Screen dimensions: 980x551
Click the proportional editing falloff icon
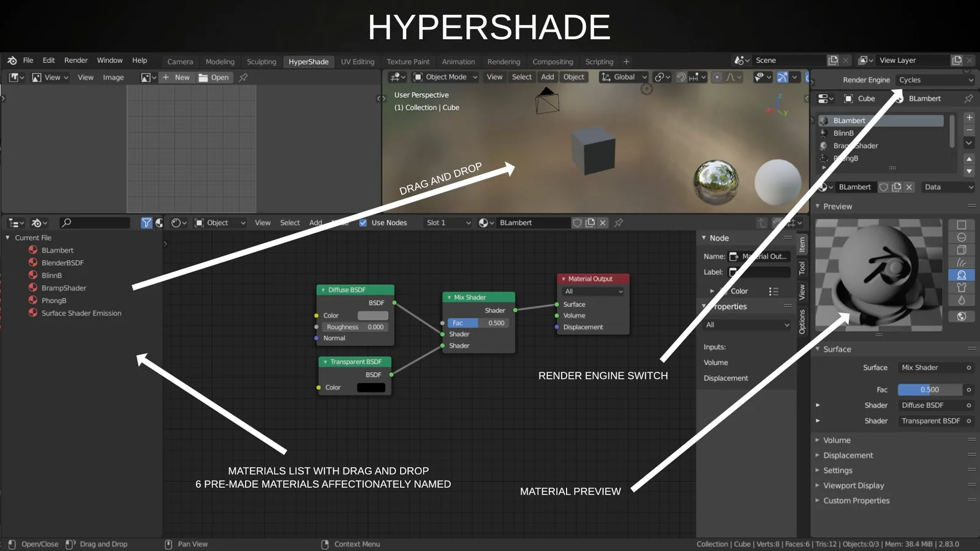point(731,77)
